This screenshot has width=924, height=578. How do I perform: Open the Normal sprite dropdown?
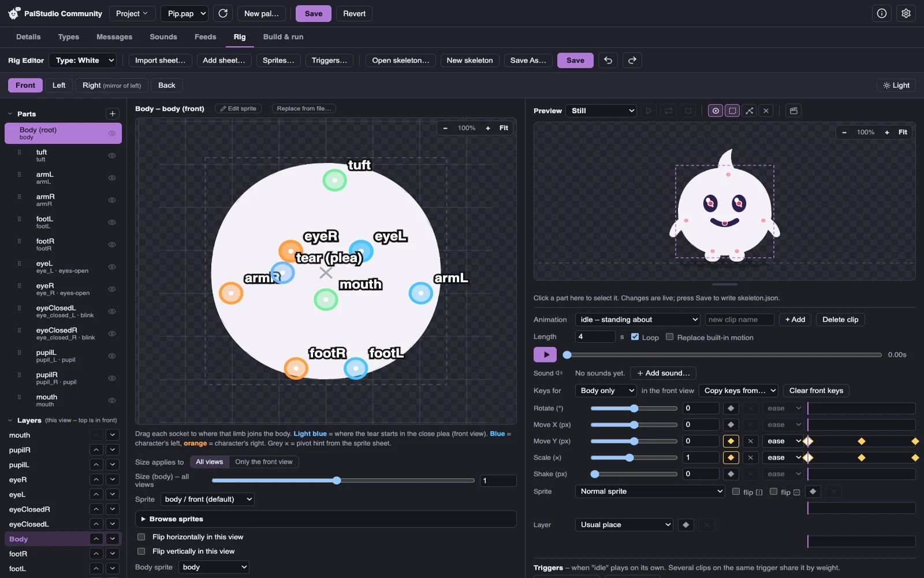650,491
